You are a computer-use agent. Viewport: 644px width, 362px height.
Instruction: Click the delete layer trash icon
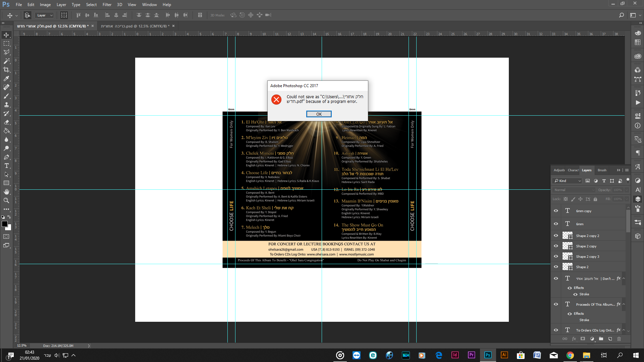pyautogui.click(x=619, y=339)
